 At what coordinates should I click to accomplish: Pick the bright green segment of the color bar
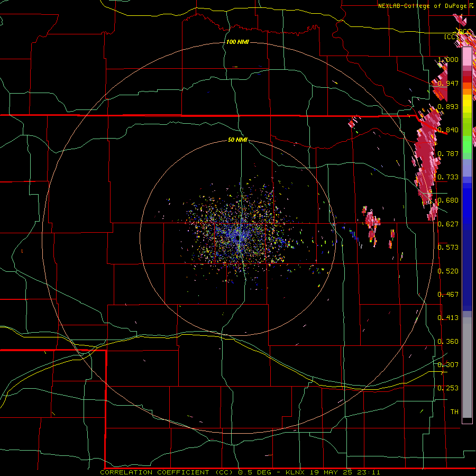point(467,144)
